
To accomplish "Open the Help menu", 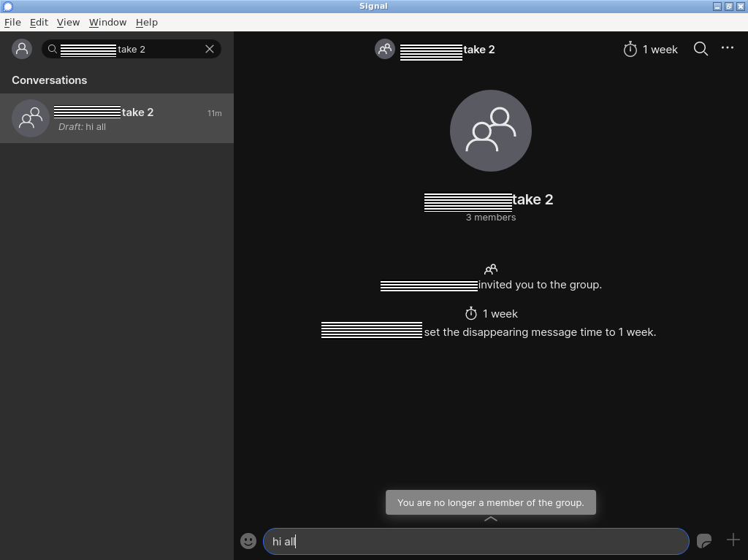I will click(x=146, y=23).
